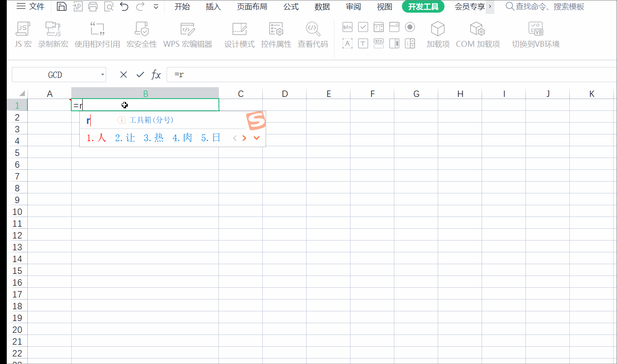The height and width of the screenshot is (364, 617).
Task: Insert a checkbox control
Action: tap(363, 27)
